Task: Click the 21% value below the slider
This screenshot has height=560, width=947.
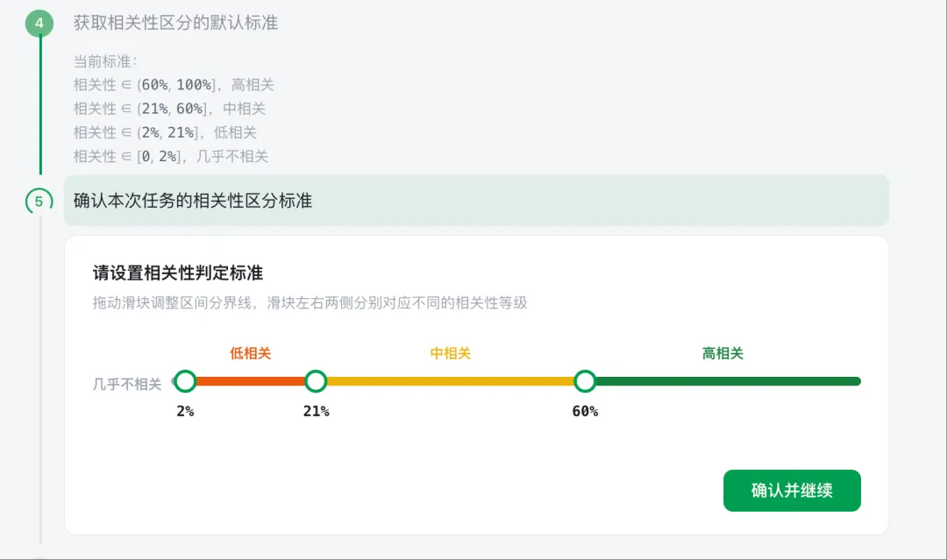Action: pyautogui.click(x=316, y=411)
